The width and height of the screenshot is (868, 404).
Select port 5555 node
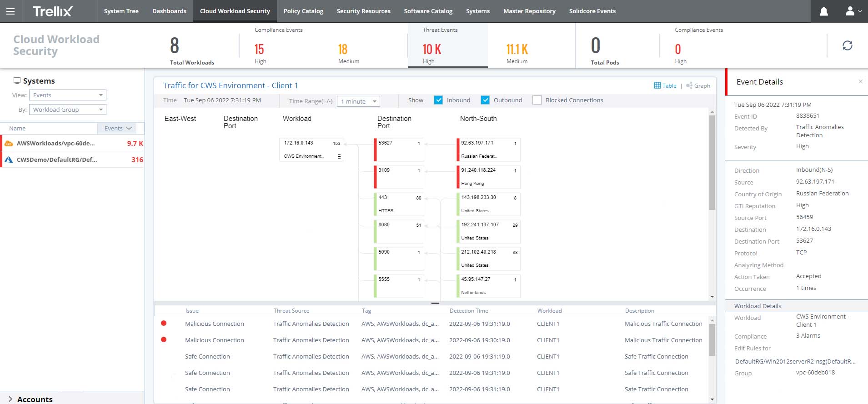click(399, 286)
